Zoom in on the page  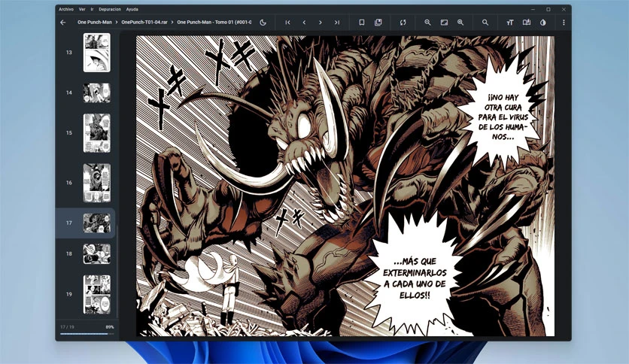point(460,23)
